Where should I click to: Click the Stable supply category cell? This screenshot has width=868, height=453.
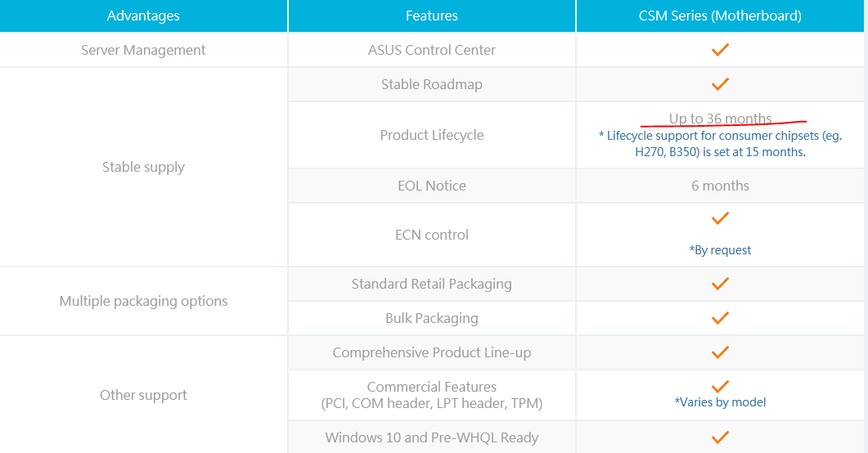click(143, 167)
